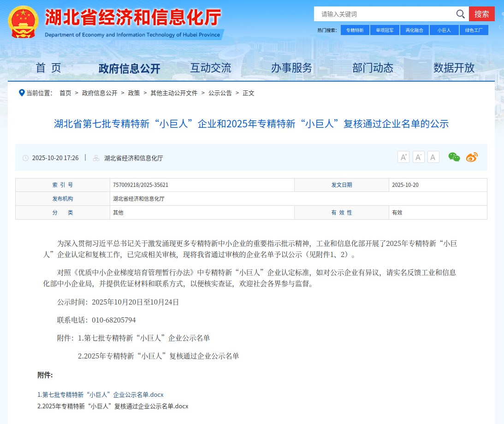The height and width of the screenshot is (424, 504).
Task: Download 2025年复核通过企业公示名单.docx attachment
Action: pos(113,406)
